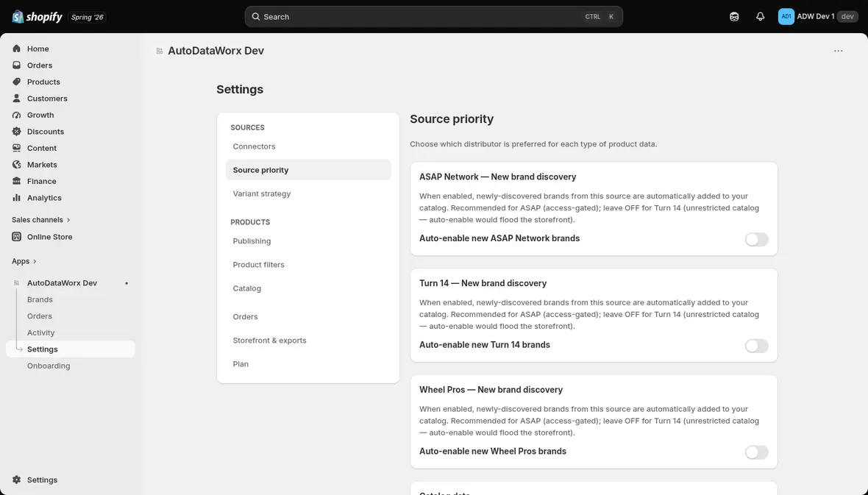The height and width of the screenshot is (495, 868).
Task: Click the SOURCES section label
Action: pyautogui.click(x=247, y=127)
